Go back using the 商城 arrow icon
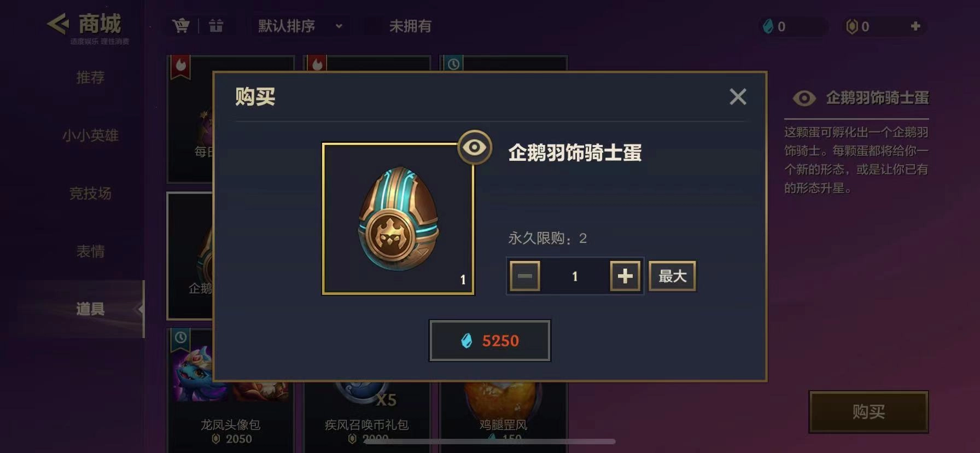 58,24
